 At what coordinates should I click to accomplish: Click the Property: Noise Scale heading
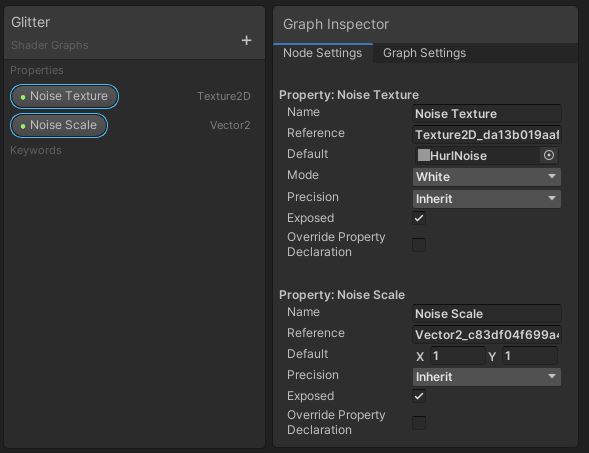point(342,295)
